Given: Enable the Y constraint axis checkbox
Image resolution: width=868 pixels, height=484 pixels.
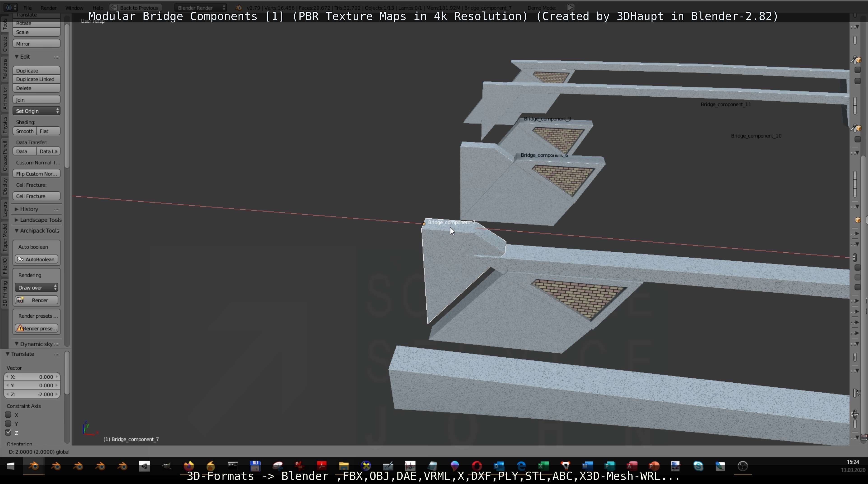Looking at the screenshot, I should (8, 423).
